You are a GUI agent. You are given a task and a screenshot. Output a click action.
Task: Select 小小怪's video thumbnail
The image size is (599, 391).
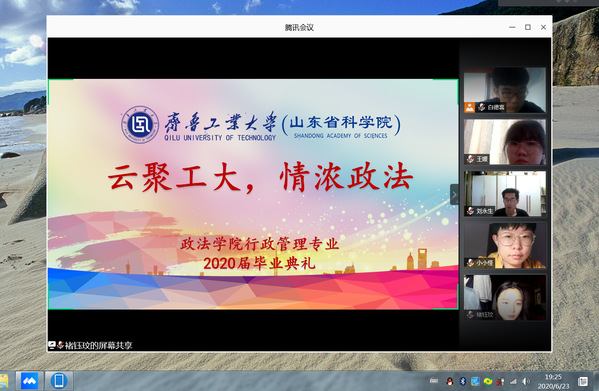tap(505, 246)
